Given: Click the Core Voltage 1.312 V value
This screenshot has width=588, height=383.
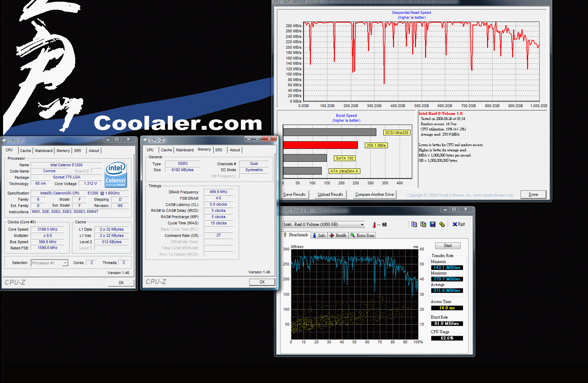Looking at the screenshot, I should tap(91, 183).
